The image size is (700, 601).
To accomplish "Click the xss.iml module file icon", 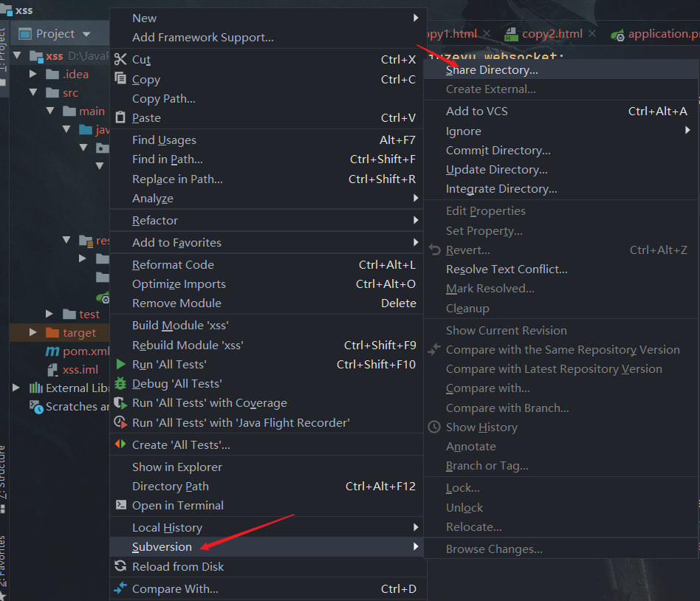I will pyautogui.click(x=52, y=370).
